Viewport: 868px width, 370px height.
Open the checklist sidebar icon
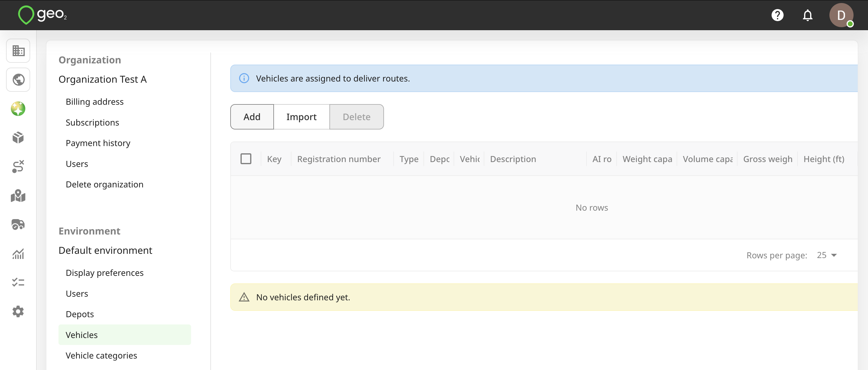(18, 282)
